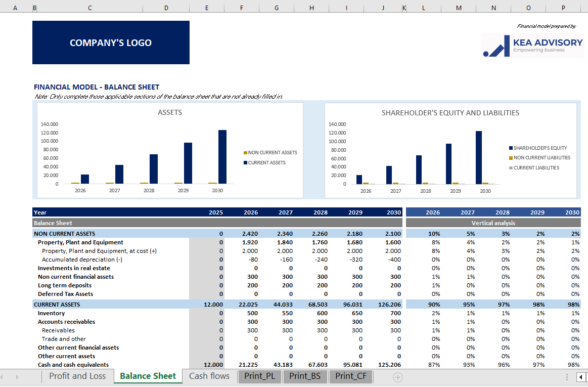The width and height of the screenshot is (588, 387).
Task: Click the next sheet scroll arrow
Action: pyautogui.click(x=18, y=377)
